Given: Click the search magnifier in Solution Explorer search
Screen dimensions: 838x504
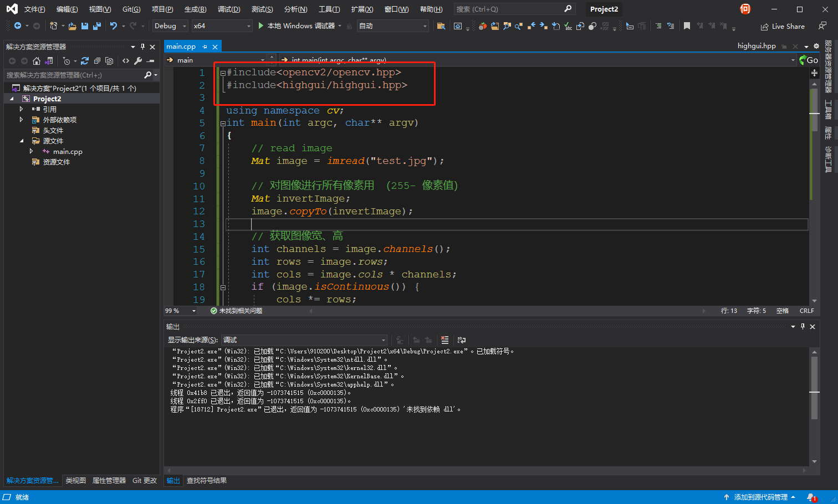Looking at the screenshot, I should click(147, 75).
